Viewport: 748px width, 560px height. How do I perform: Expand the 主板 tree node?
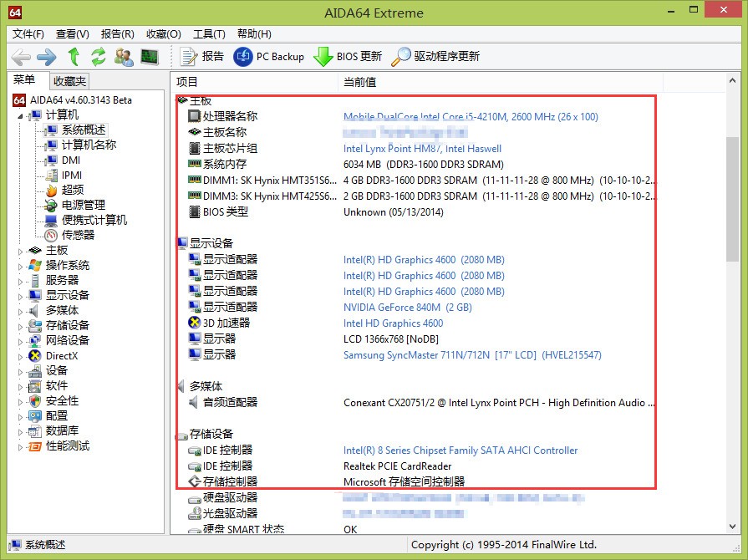coord(21,251)
